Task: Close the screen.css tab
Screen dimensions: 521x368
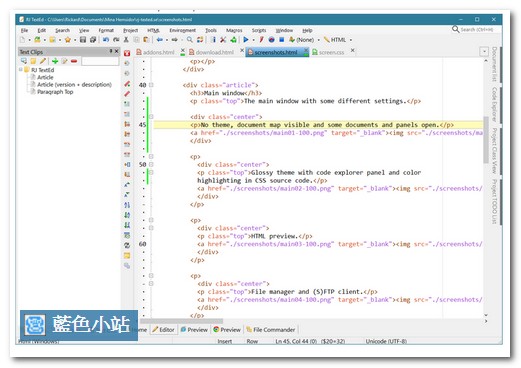Action: (352, 51)
